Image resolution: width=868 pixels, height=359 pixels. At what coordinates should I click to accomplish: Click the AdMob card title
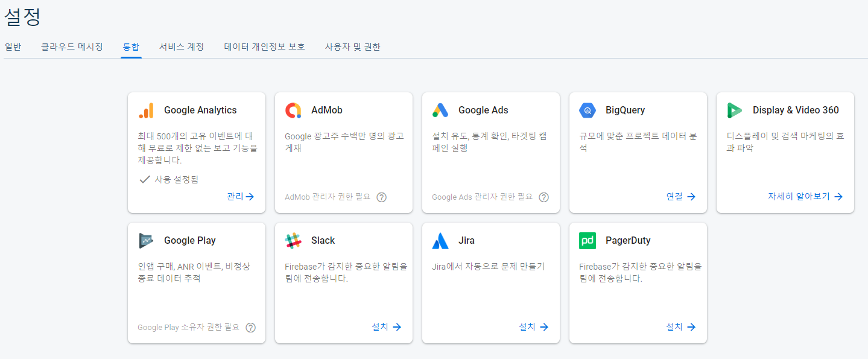pos(327,110)
